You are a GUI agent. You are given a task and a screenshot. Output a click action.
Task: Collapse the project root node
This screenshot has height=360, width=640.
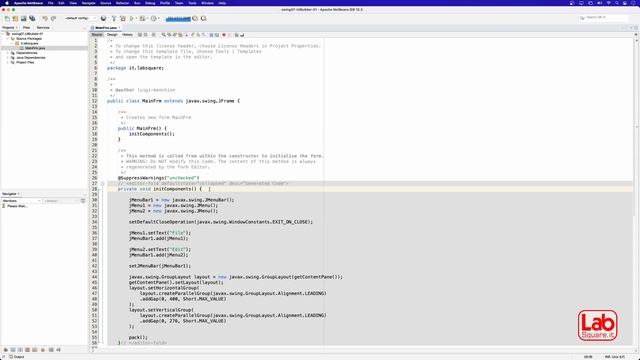pyautogui.click(x=4, y=33)
